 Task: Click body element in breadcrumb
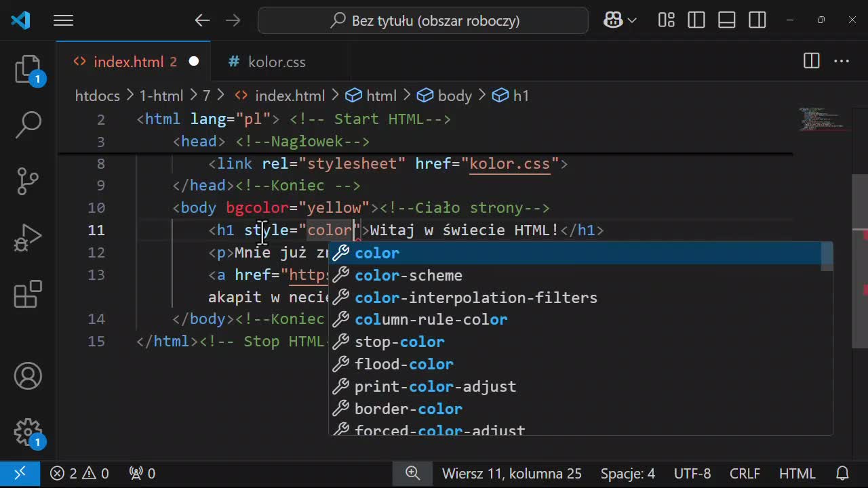click(445, 96)
